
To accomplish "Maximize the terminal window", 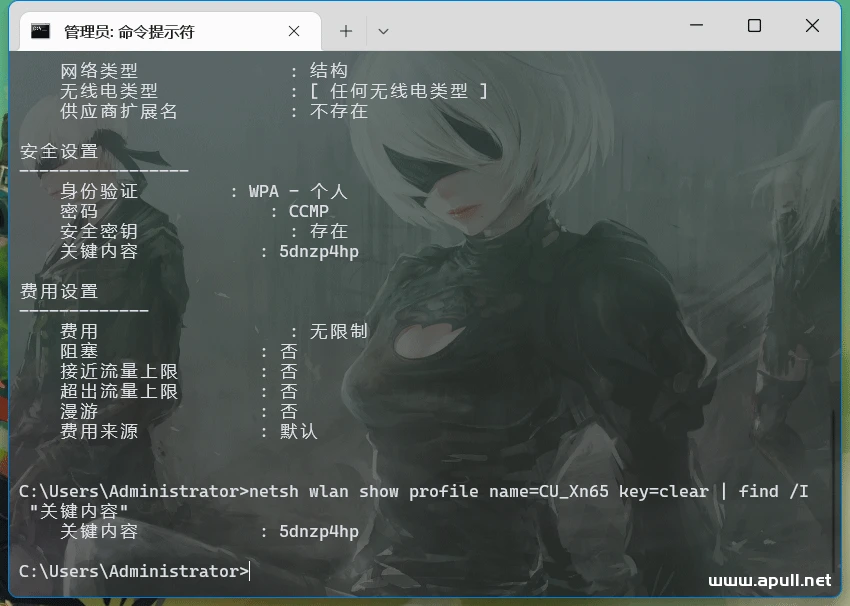I will click(754, 25).
